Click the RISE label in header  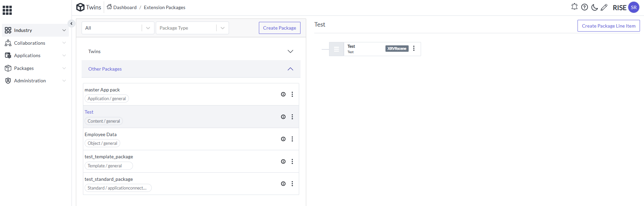point(619,8)
